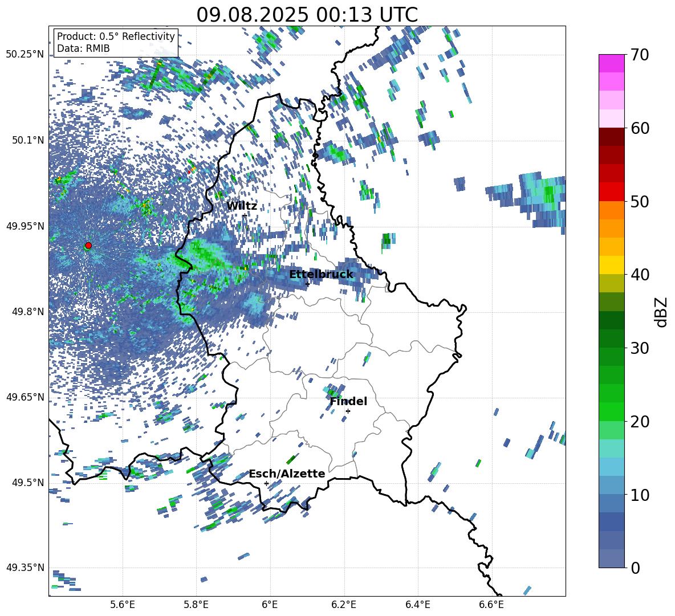The height and width of the screenshot is (616, 675).
Task: Click the colorbar tick value 0
Action: coord(635,568)
